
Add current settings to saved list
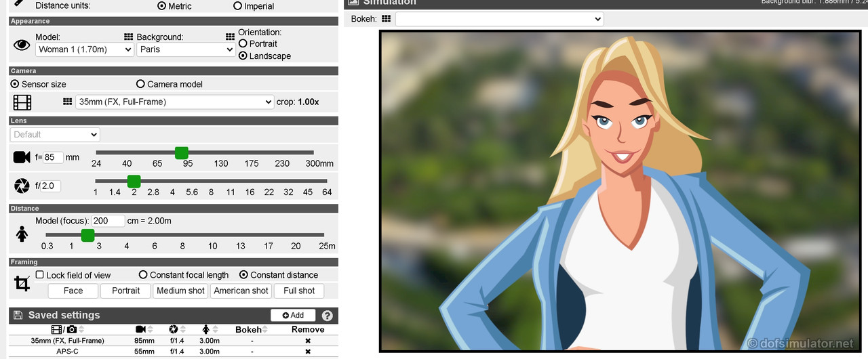[293, 315]
